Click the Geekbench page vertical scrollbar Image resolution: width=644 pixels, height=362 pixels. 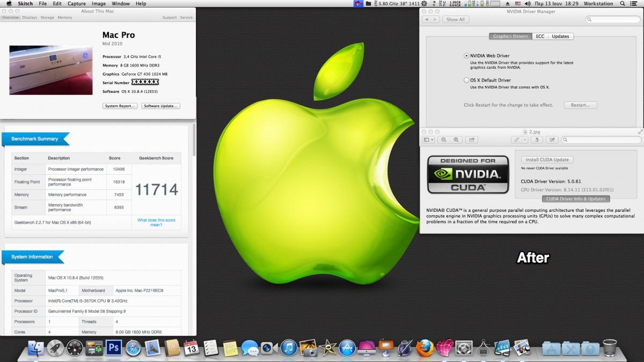[x=194, y=141]
